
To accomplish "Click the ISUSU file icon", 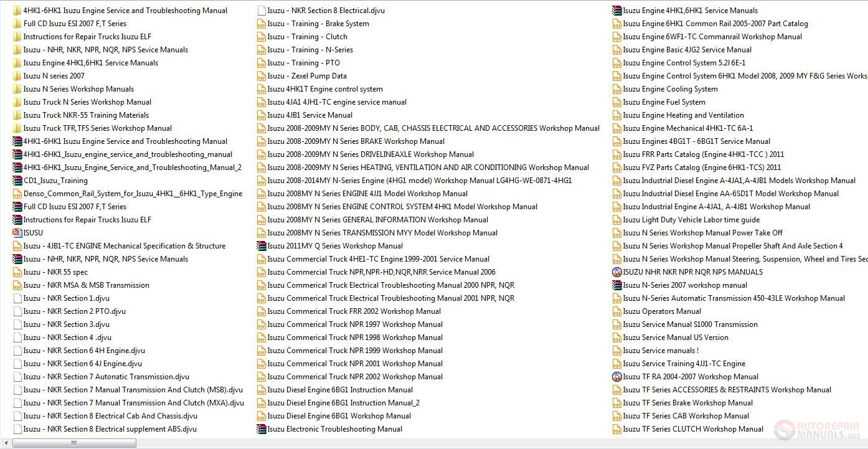I will coord(17,233).
